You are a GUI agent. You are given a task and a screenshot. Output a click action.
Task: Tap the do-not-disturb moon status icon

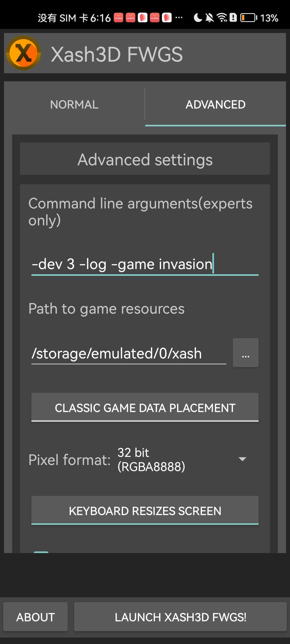198,18
